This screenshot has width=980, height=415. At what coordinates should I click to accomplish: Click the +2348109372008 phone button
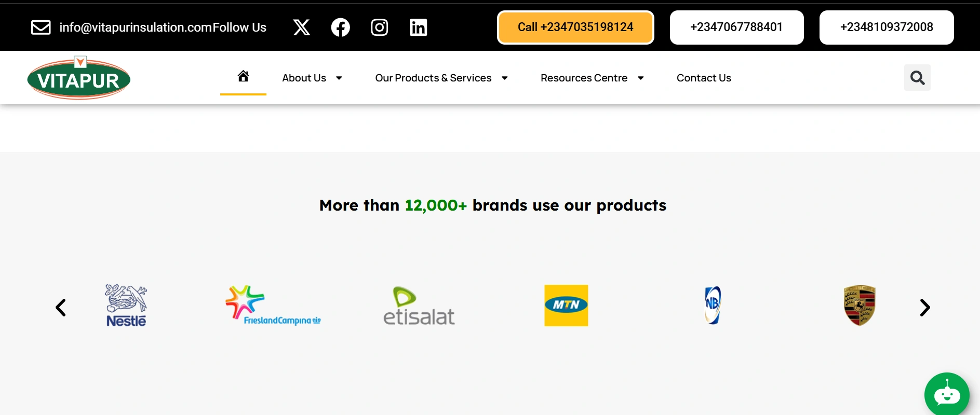pos(887,27)
